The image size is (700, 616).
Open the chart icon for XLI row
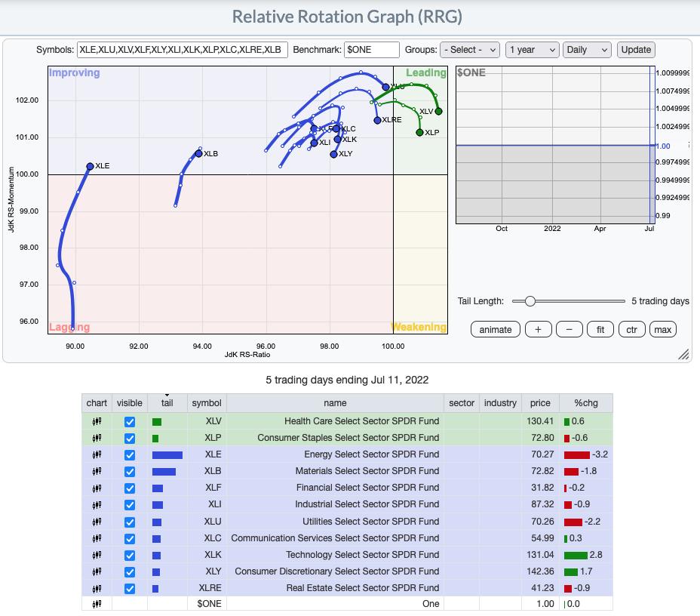pos(97,504)
